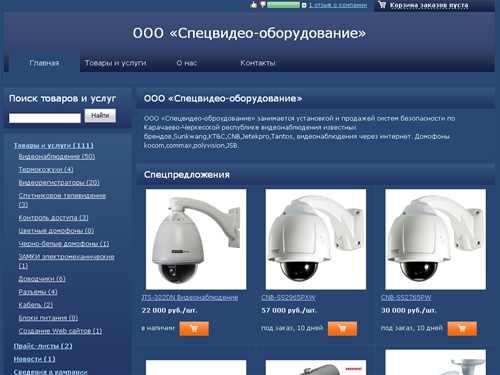Open the Контакты menu item
Image resolution: width=500 pixels, height=375 pixels.
coord(258,63)
